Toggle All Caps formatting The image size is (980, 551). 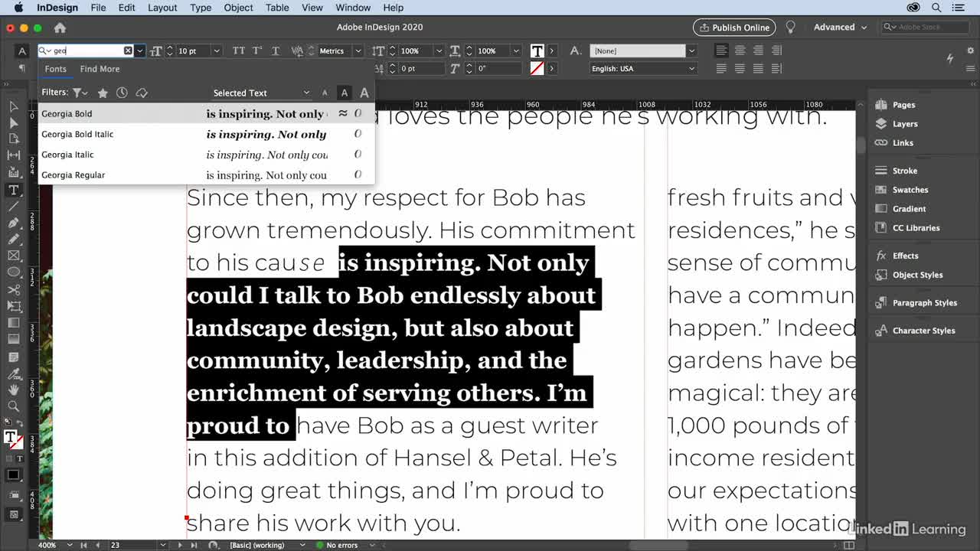point(239,51)
